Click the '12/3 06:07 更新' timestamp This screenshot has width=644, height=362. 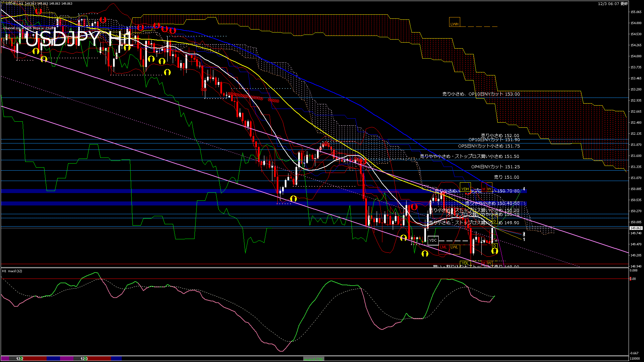point(613,4)
